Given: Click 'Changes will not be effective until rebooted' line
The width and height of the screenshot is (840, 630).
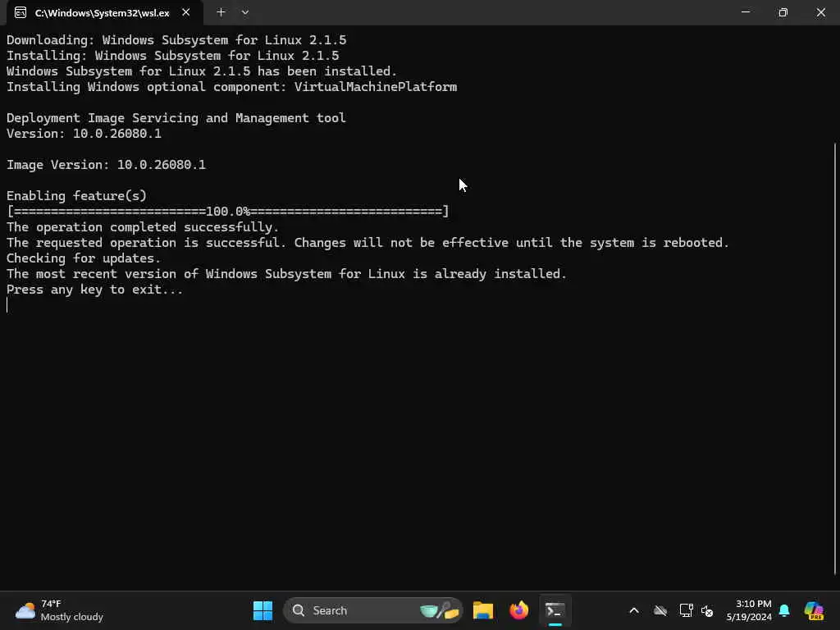Looking at the screenshot, I should click(x=368, y=243).
